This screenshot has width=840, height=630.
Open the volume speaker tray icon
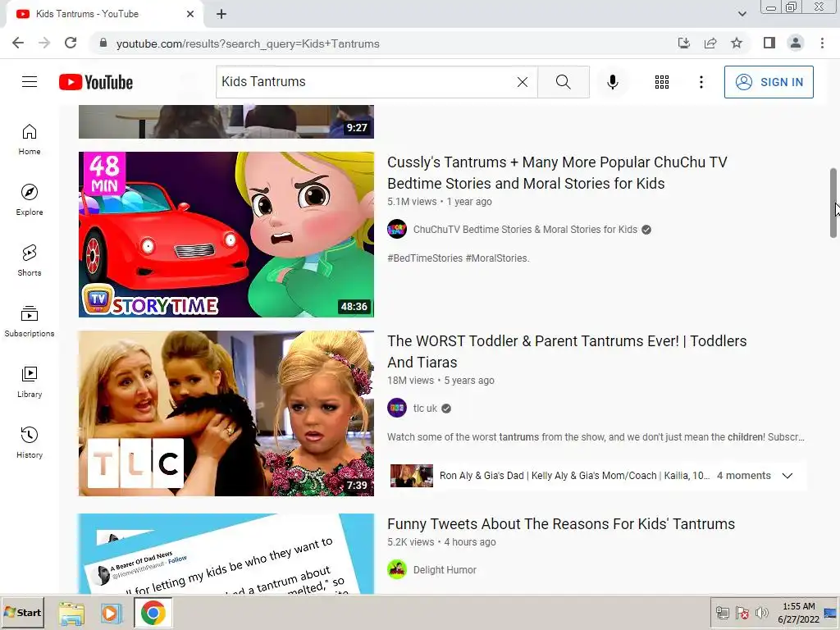(761, 612)
